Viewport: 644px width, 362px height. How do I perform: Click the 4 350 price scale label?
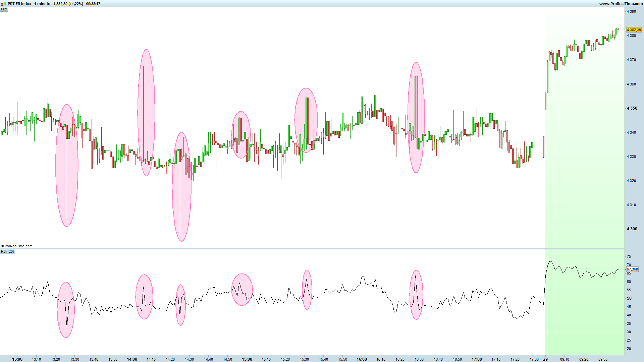coord(632,108)
